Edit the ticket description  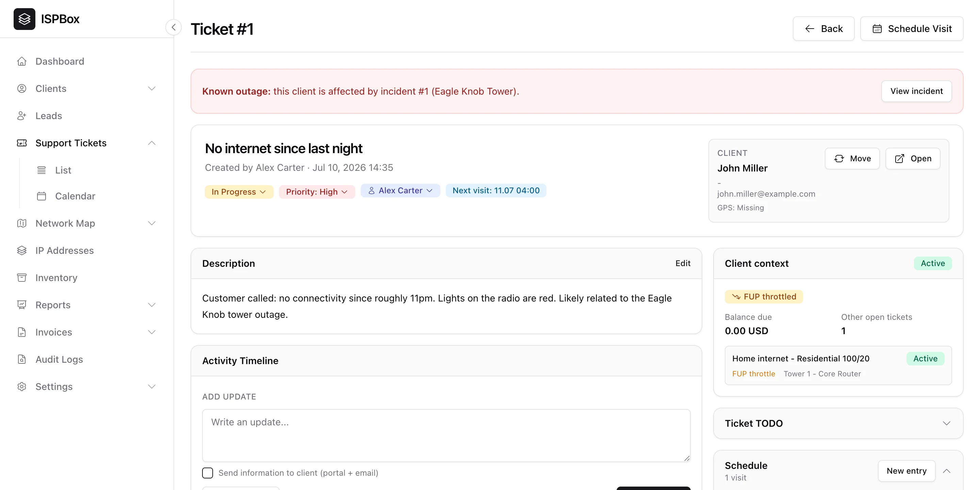[683, 263]
